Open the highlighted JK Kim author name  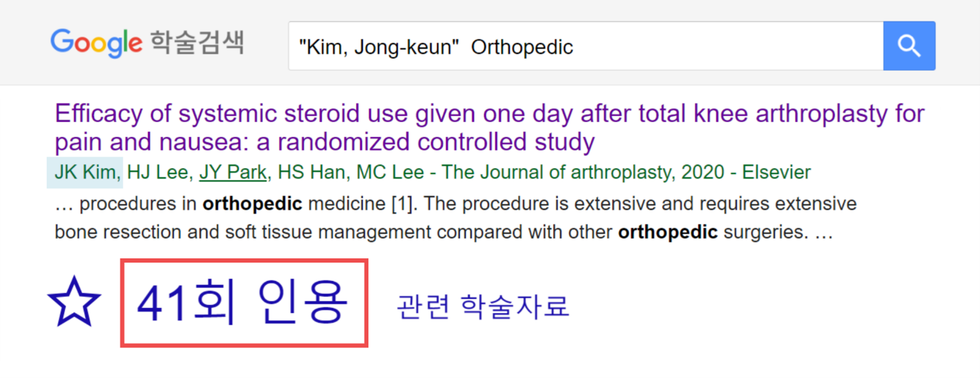[85, 172]
